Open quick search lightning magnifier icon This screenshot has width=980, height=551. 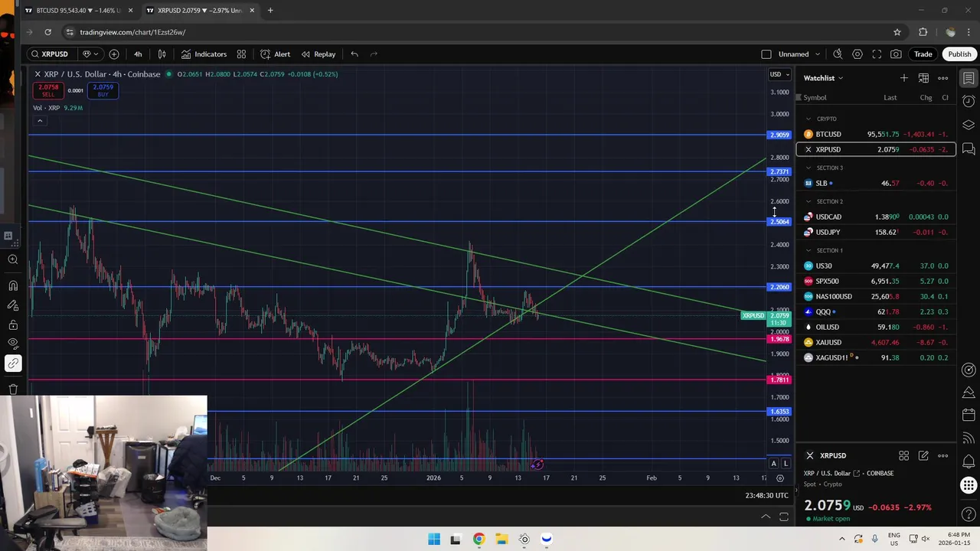point(838,54)
